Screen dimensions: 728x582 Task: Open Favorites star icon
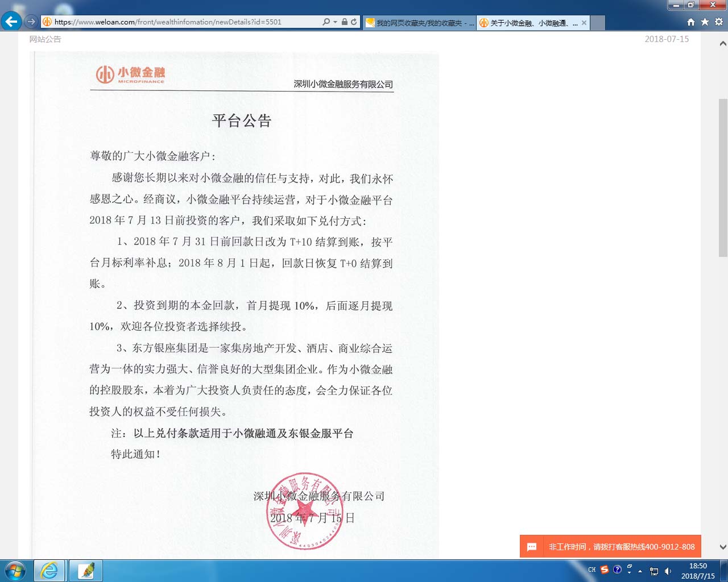pyautogui.click(x=705, y=22)
